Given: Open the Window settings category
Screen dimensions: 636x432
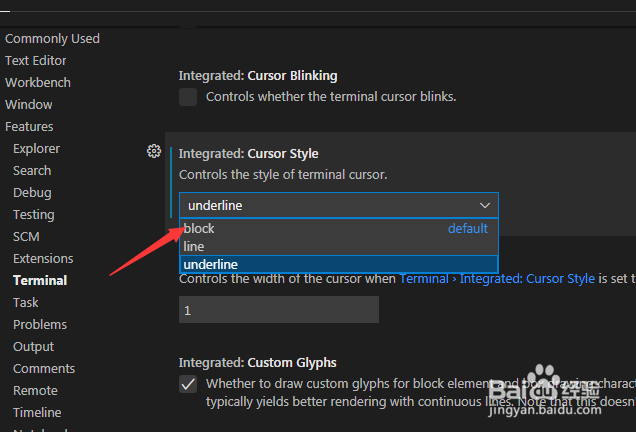Looking at the screenshot, I should [x=29, y=105].
